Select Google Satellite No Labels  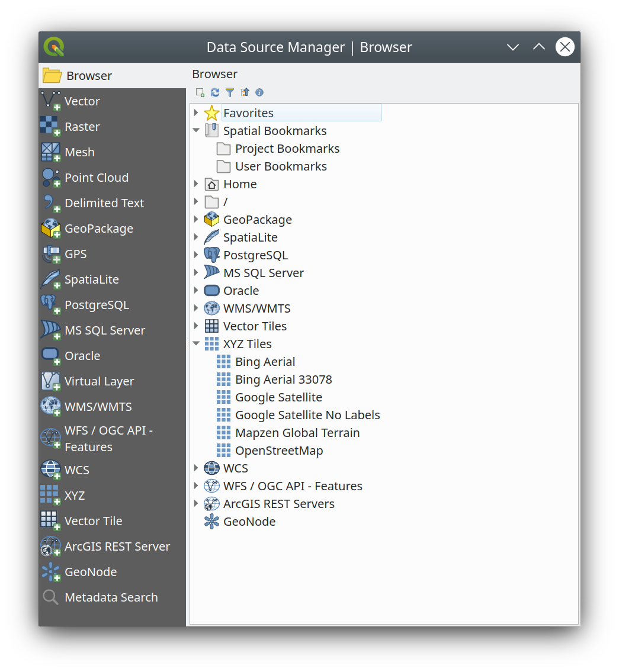click(x=307, y=414)
